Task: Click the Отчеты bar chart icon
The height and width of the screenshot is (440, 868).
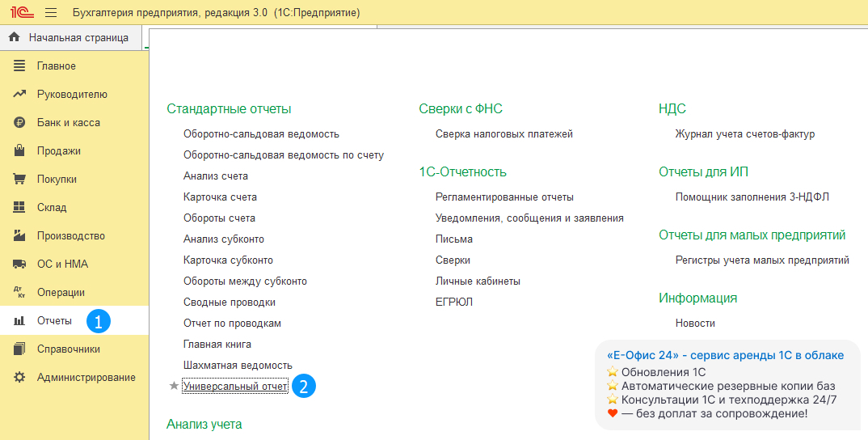Action: click(x=19, y=321)
